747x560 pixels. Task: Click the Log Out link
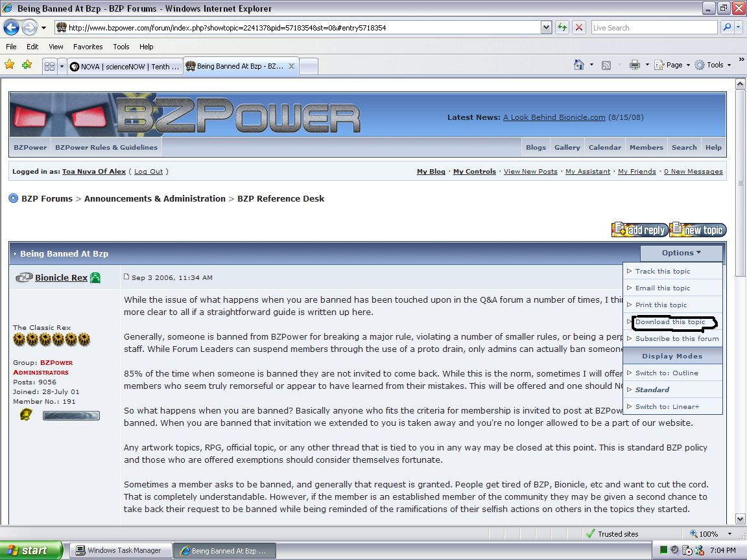click(148, 171)
